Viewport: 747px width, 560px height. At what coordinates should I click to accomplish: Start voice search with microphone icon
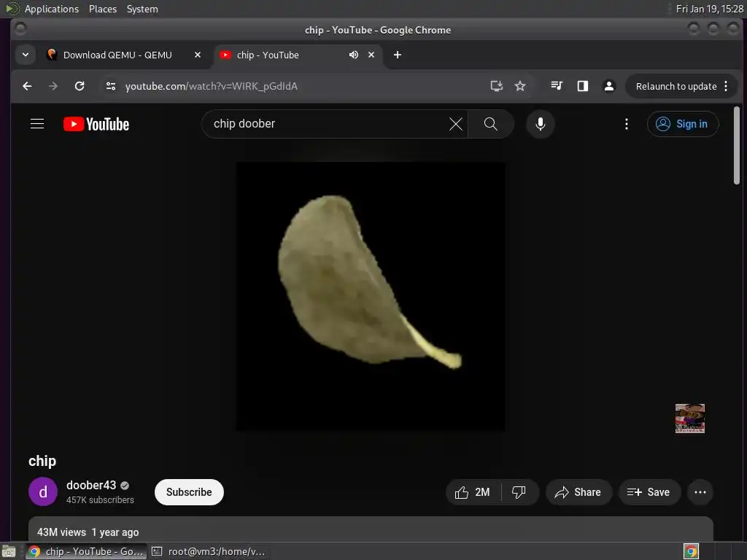pos(541,124)
